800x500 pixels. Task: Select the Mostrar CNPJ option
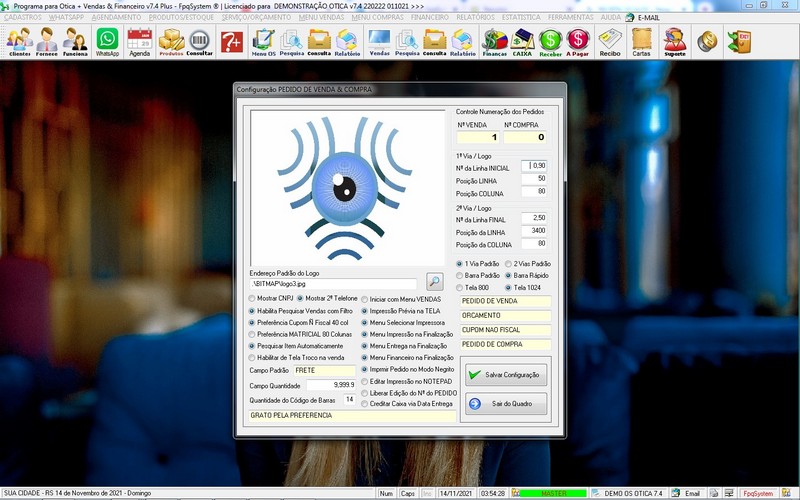tap(253, 298)
